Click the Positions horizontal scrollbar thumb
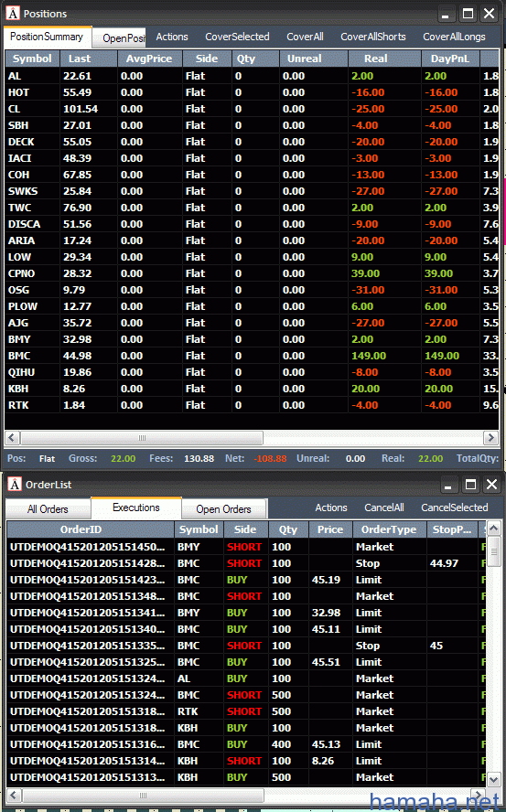This screenshot has height=812, width=506. click(142, 438)
